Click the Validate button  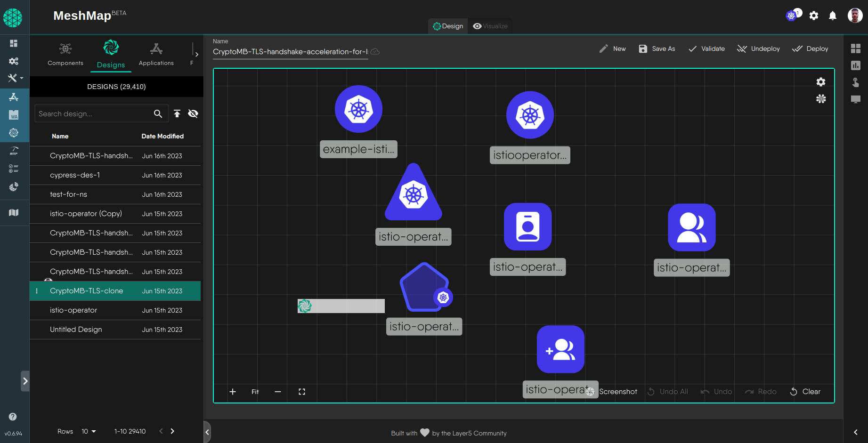706,49
